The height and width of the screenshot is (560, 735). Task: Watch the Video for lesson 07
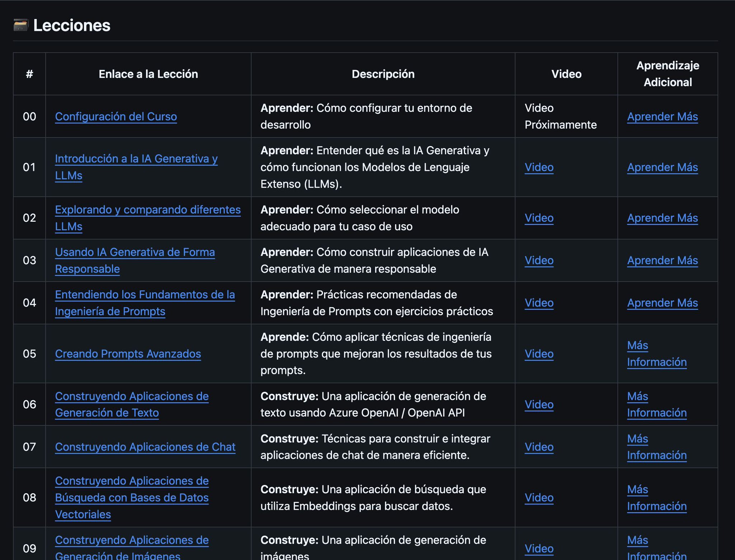point(539,447)
